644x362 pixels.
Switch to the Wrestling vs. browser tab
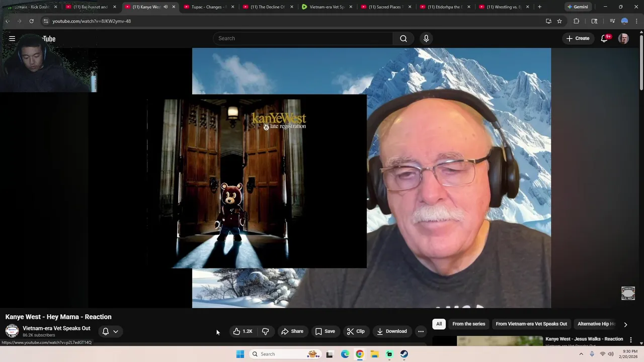[504, 7]
